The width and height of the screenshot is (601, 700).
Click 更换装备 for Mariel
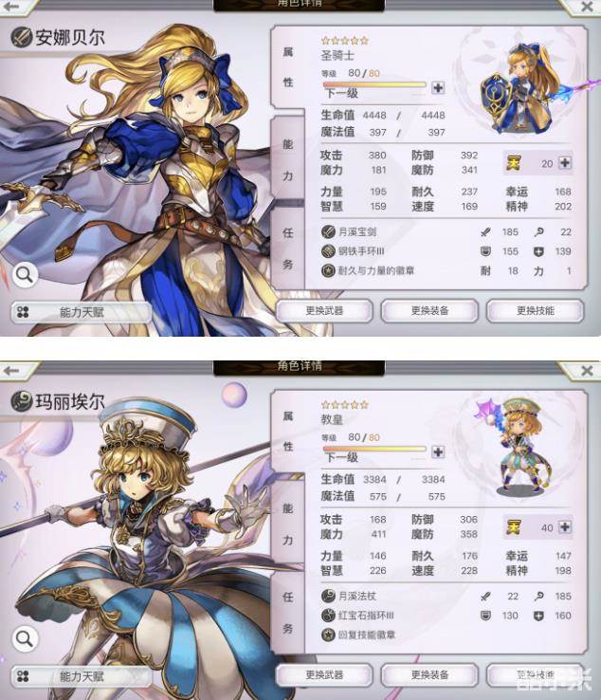(x=429, y=675)
